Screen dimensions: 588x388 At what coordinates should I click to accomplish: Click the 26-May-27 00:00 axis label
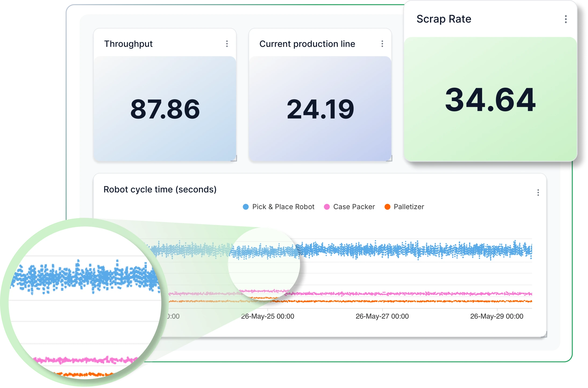(x=382, y=316)
